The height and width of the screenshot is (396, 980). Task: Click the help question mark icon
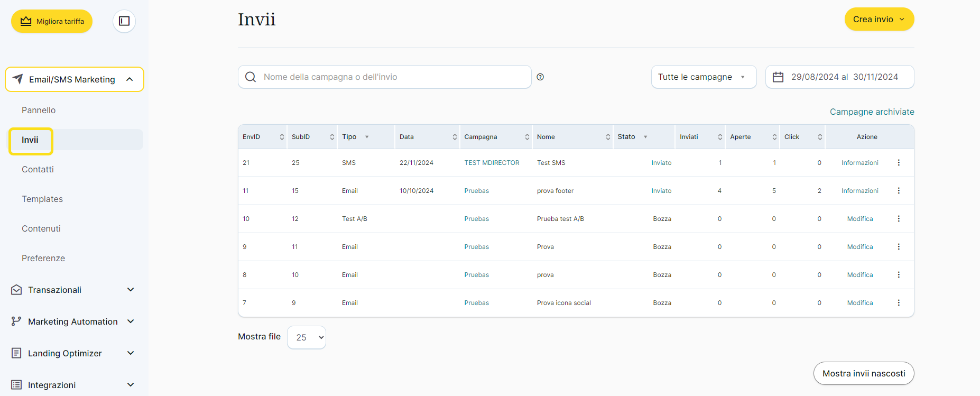coord(540,77)
